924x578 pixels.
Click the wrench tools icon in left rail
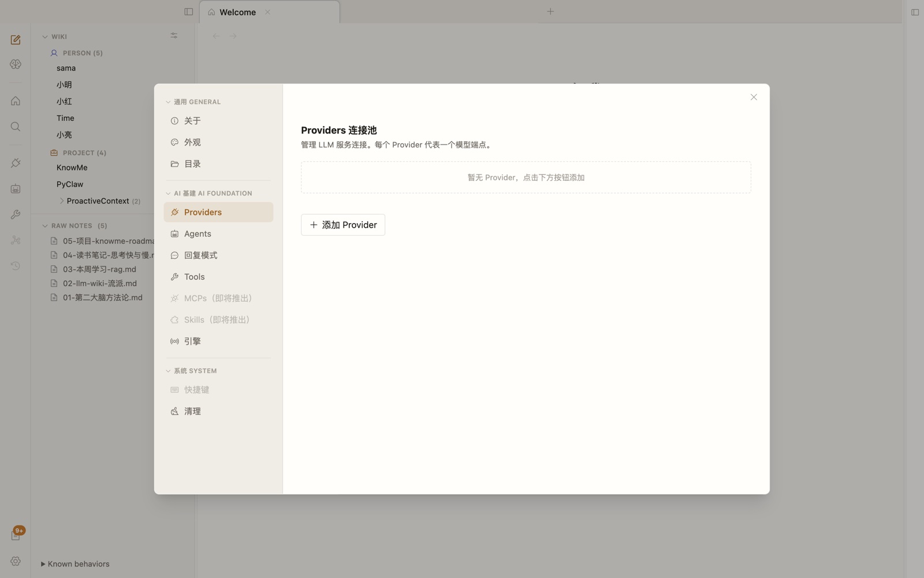pyautogui.click(x=16, y=214)
